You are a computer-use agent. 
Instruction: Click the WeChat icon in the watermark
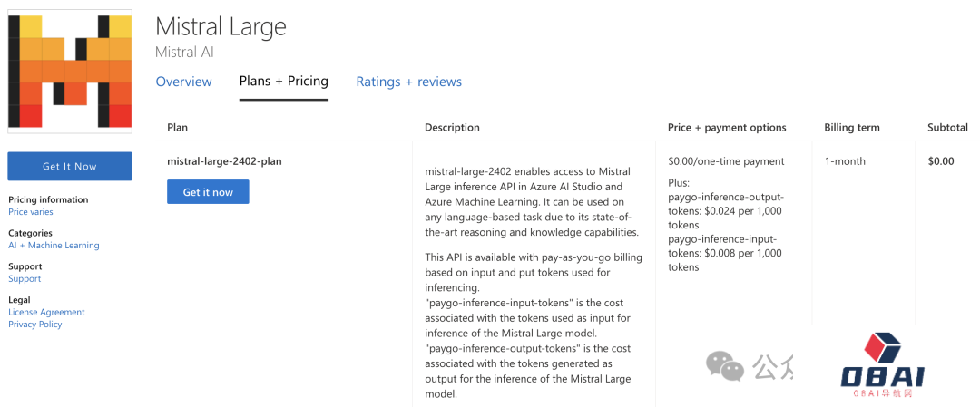coord(726,365)
